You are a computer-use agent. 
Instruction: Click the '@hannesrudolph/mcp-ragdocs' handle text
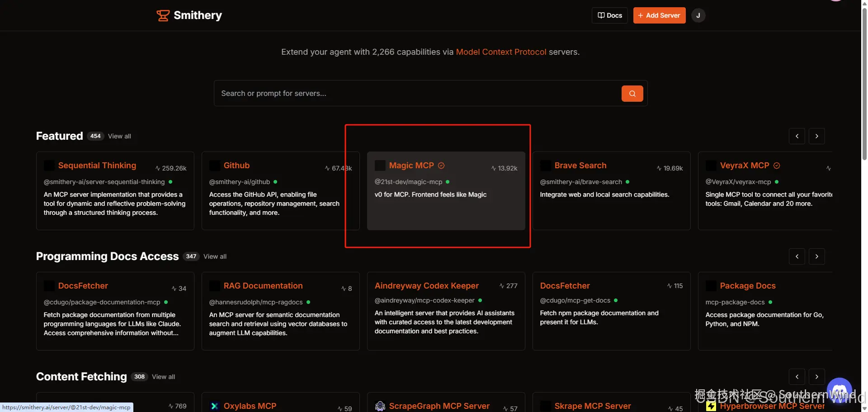tap(256, 302)
